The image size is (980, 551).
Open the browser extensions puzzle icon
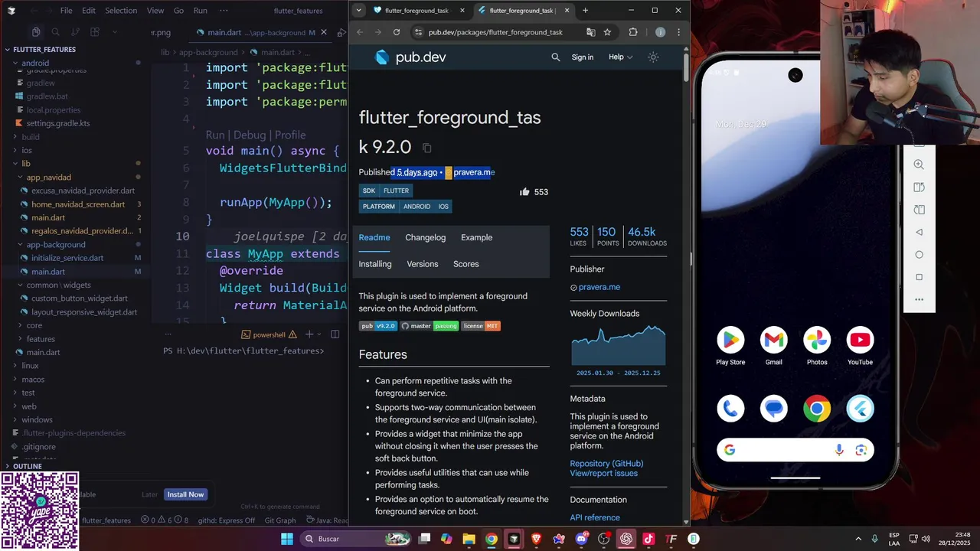coord(633,32)
